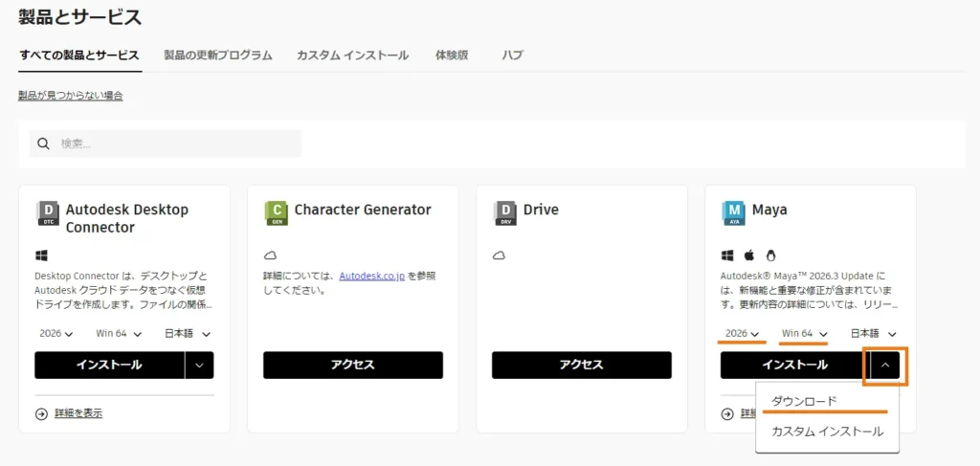Click the Maya インストール button
Screen dimensions: 980x466
pyautogui.click(x=794, y=365)
